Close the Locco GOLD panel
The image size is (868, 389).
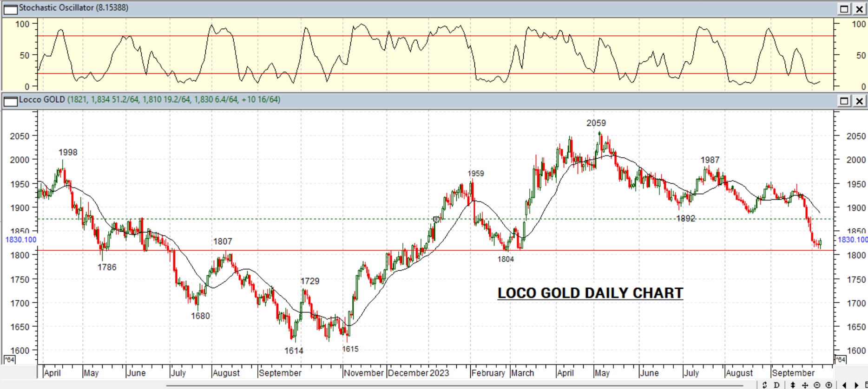click(x=859, y=101)
